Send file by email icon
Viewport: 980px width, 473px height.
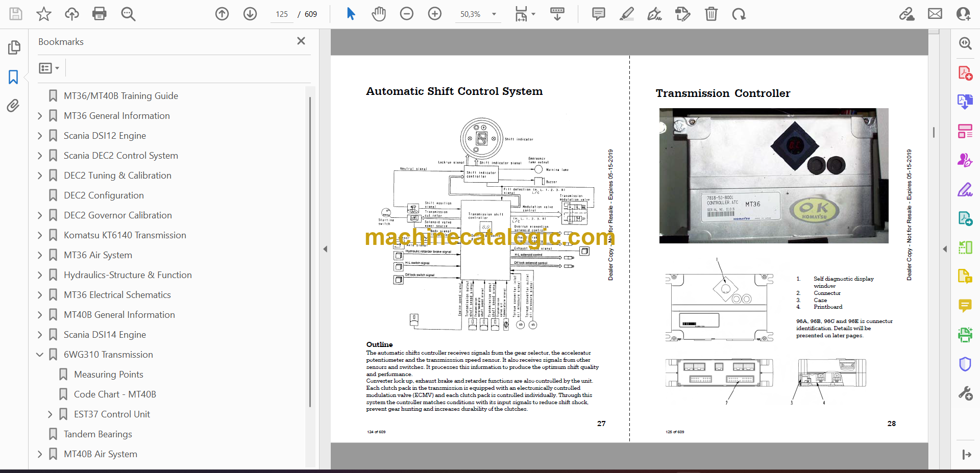tap(935, 14)
